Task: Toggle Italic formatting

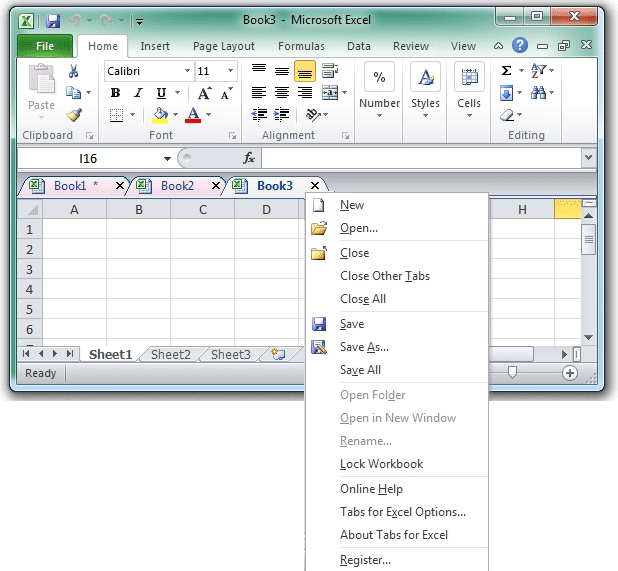Action: pos(138,93)
